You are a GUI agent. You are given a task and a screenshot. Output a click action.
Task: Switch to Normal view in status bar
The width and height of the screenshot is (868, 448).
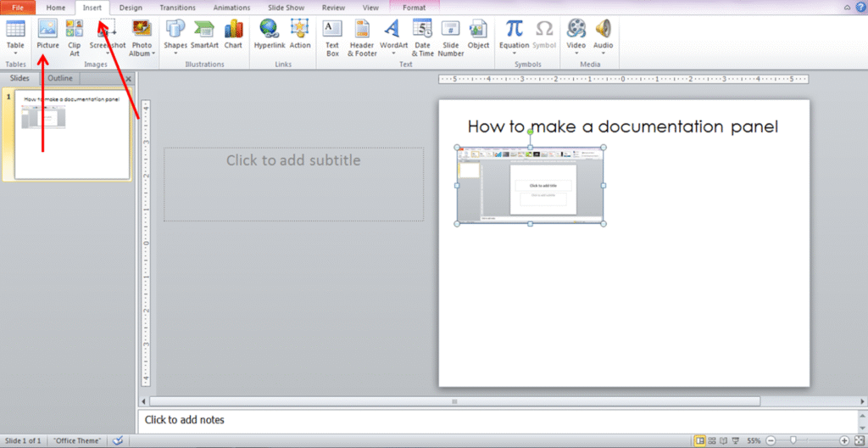coord(700,441)
